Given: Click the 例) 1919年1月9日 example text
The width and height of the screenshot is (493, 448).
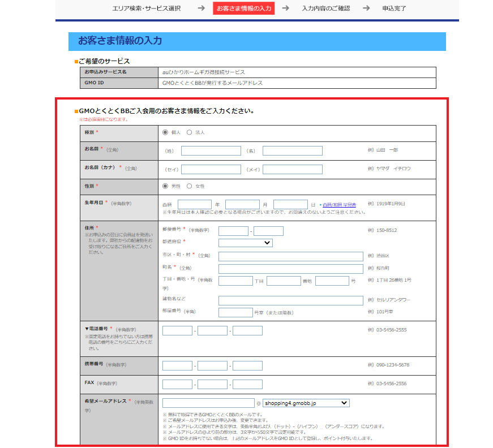Looking at the screenshot, I should (x=387, y=204).
